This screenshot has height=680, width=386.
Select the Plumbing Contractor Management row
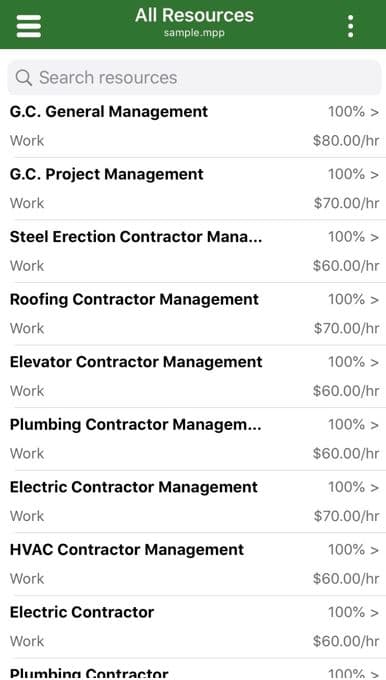click(x=193, y=439)
